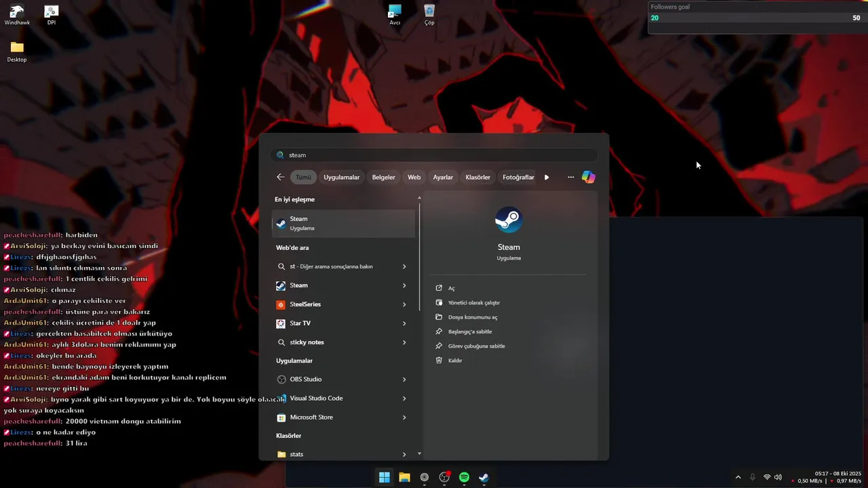Expand the Microsoft Store result chevron

(x=404, y=418)
